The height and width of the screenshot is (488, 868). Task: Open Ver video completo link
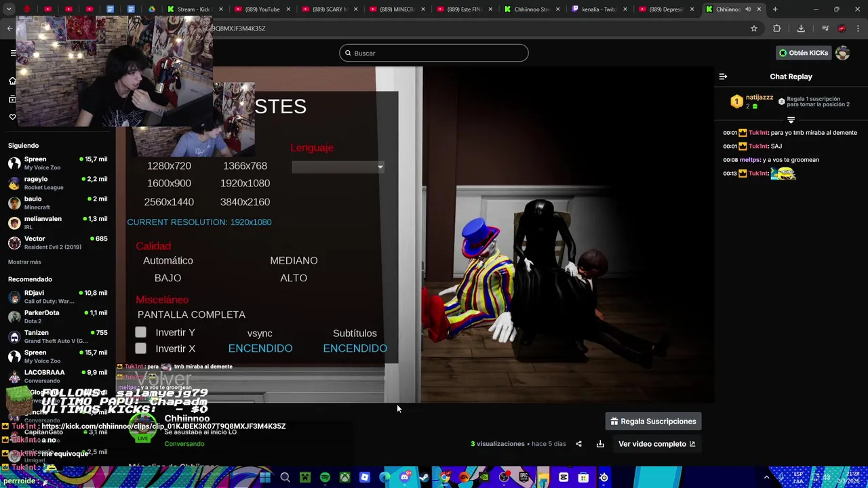click(656, 444)
